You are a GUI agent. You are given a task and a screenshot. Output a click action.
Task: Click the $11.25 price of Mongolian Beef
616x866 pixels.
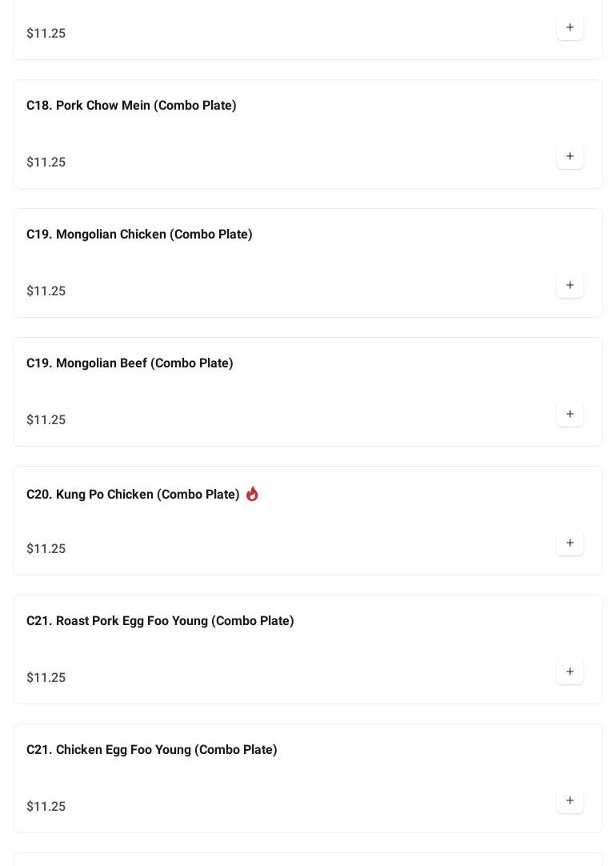(46, 420)
